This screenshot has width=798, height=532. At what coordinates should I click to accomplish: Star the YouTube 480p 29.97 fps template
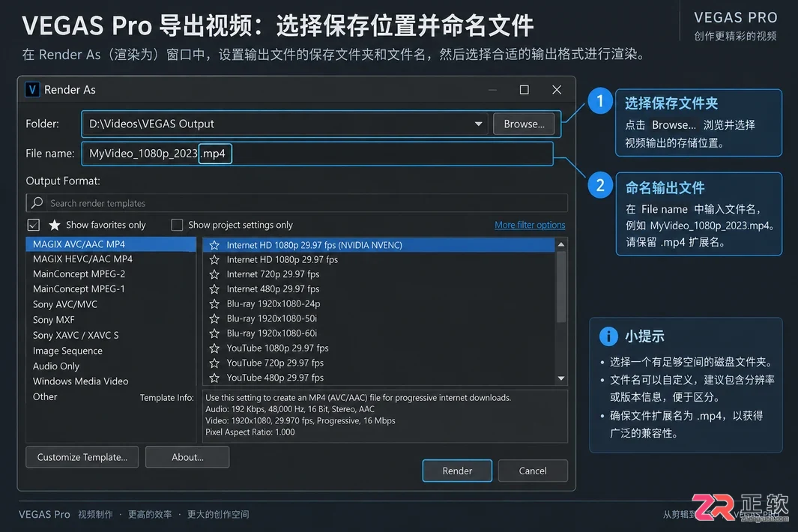pyautogui.click(x=214, y=378)
